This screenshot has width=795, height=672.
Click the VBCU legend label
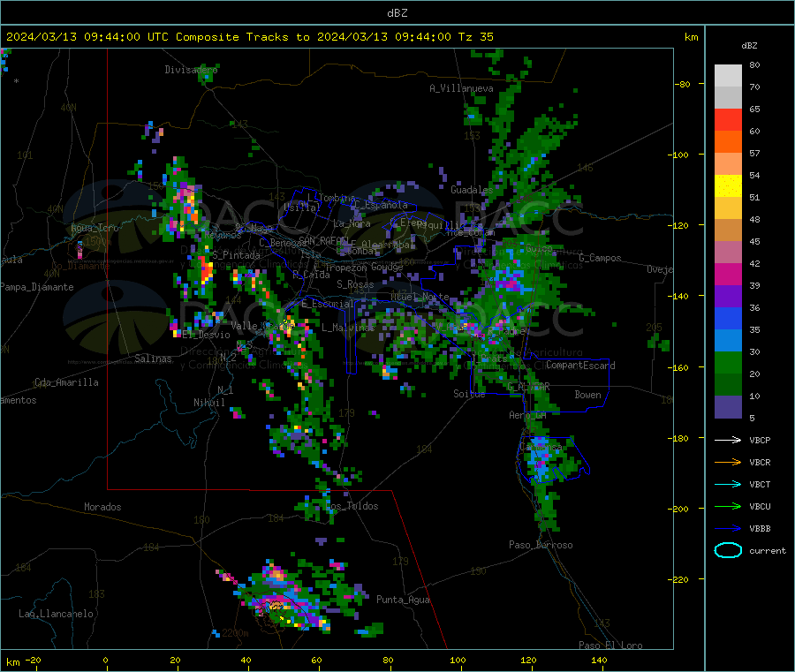760,506
